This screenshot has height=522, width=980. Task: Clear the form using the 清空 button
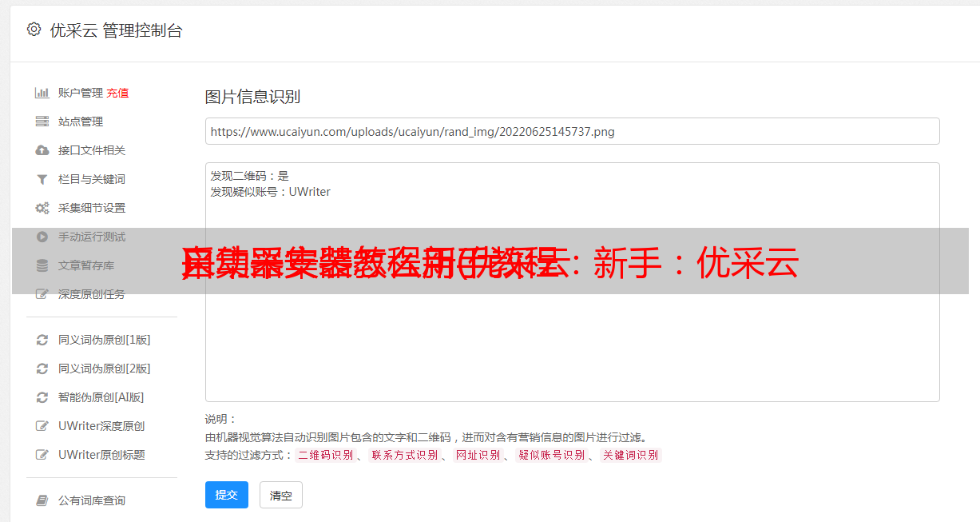281,495
